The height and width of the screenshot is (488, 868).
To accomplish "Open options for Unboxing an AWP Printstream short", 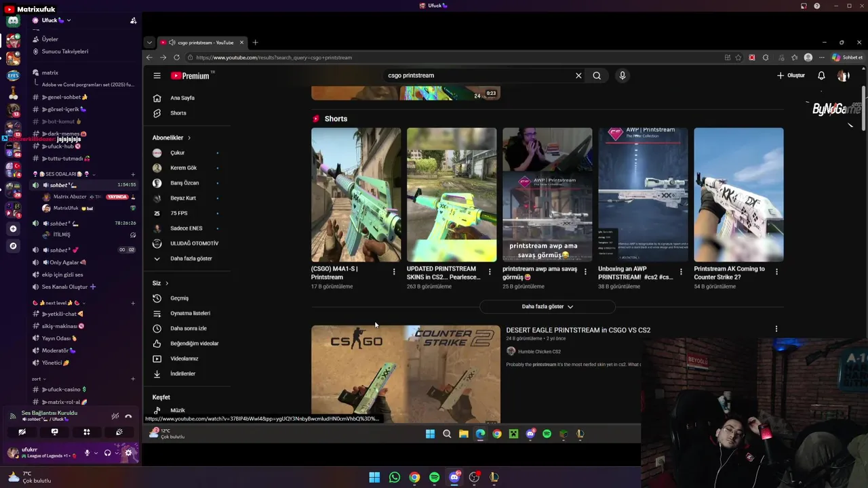I will 681,272.
